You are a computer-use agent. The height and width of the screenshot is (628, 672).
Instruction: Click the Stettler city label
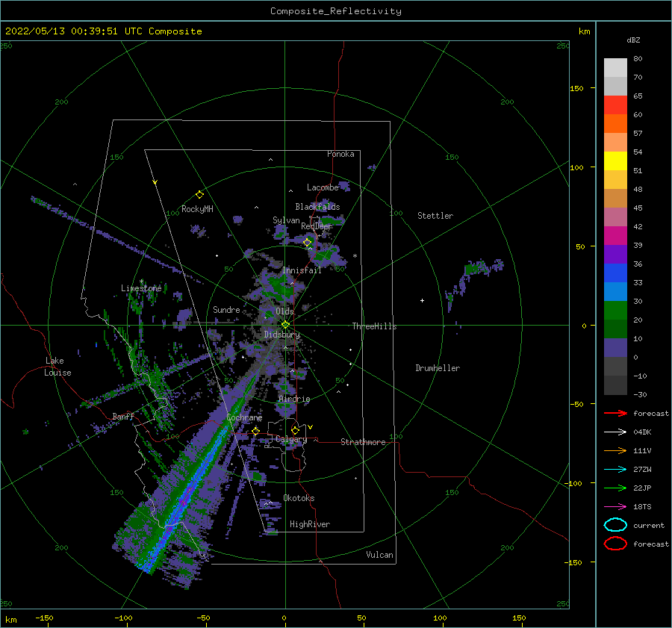coord(435,216)
